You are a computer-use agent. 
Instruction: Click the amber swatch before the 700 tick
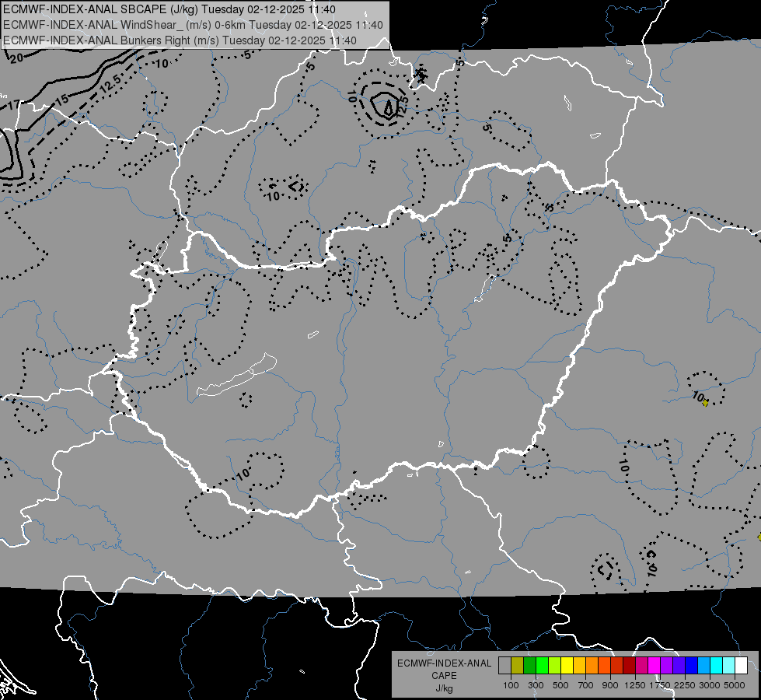579,665
